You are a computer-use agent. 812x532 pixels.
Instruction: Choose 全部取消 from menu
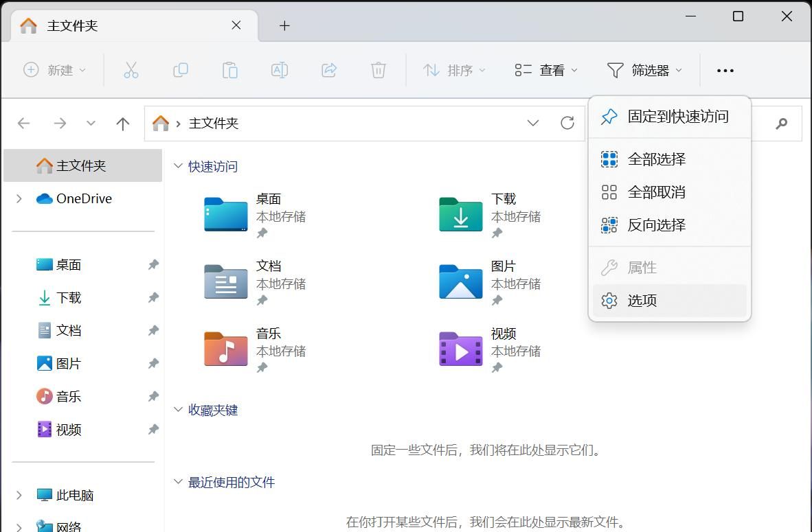click(670, 192)
